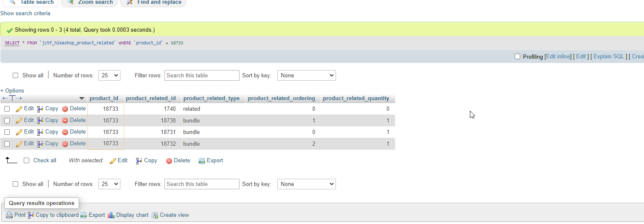Click Show search criteria link
644x224 pixels.
click(25, 14)
